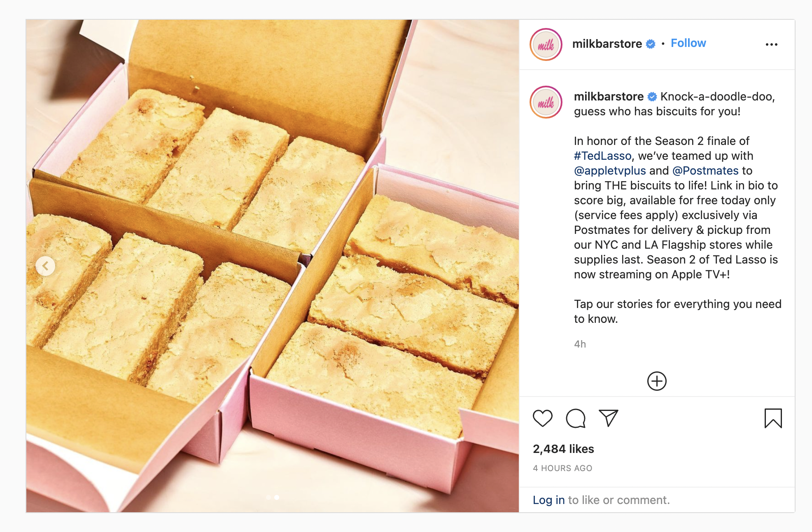Open milkbarstore username in header
Viewport: 812px width, 532px height.
coord(607,44)
